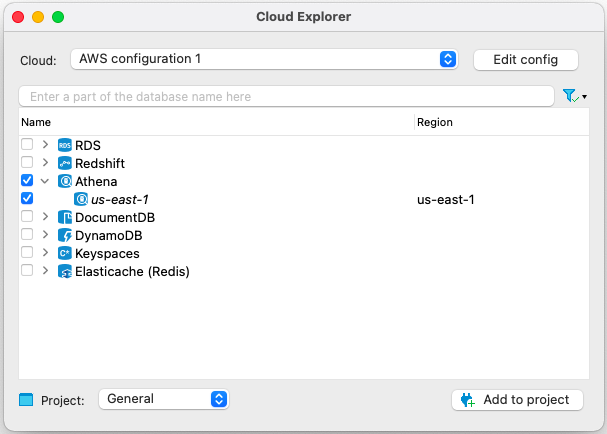This screenshot has width=607, height=434.
Task: Select the Redshift row label
Action: point(100,163)
